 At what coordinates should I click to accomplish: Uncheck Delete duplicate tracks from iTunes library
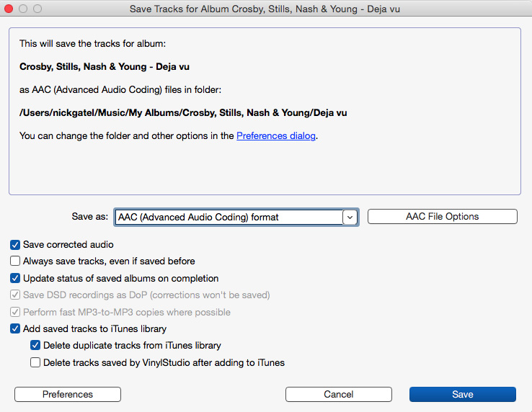coord(35,346)
